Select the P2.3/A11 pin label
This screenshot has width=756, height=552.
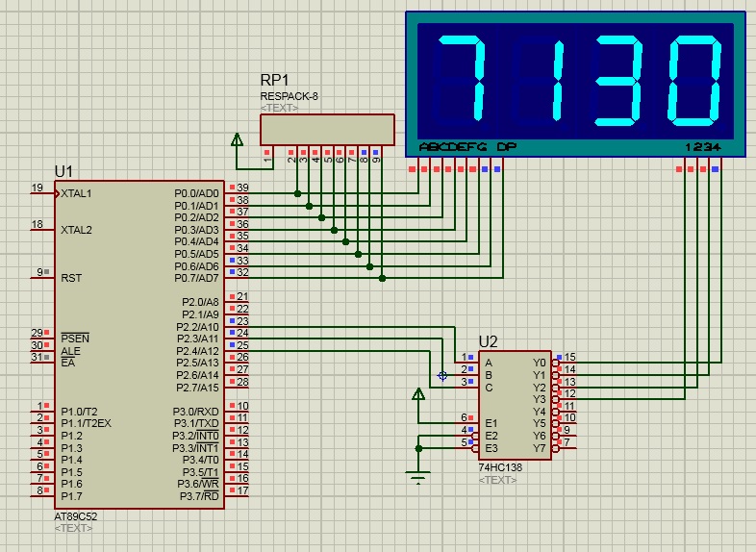pos(198,339)
